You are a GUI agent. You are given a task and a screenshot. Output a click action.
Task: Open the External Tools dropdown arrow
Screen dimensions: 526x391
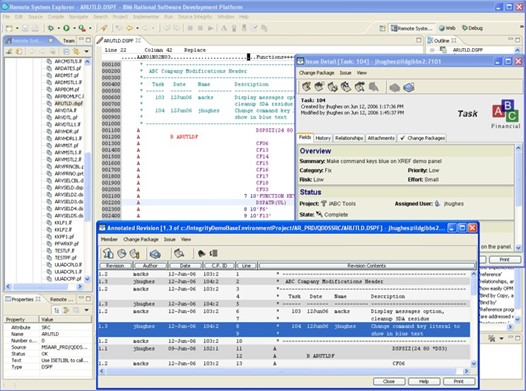click(x=90, y=29)
